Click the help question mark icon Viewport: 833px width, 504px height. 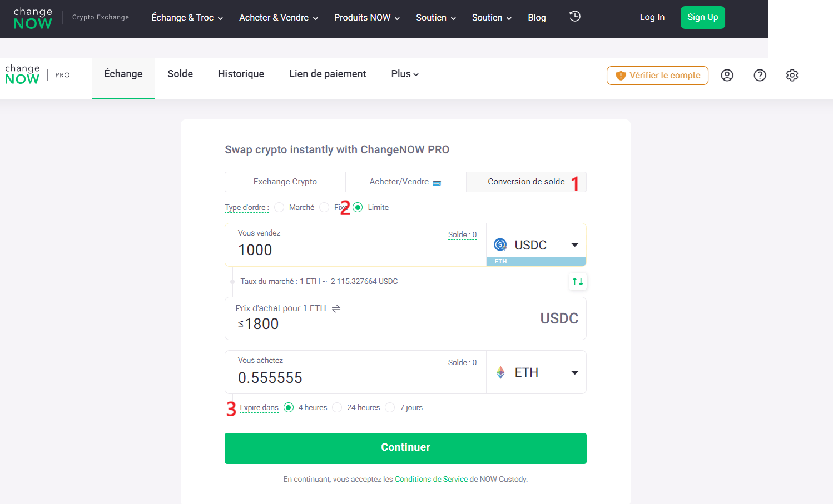[760, 76]
